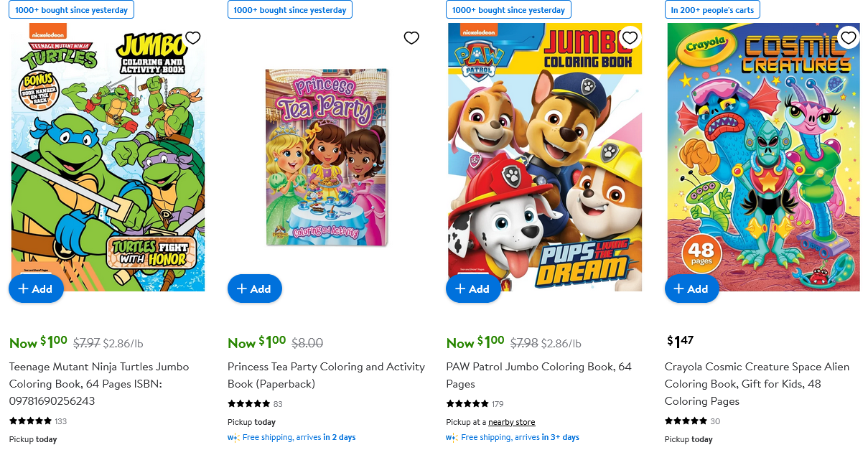Open the nearby store link
Screen dimensions: 868x450
coord(511,422)
